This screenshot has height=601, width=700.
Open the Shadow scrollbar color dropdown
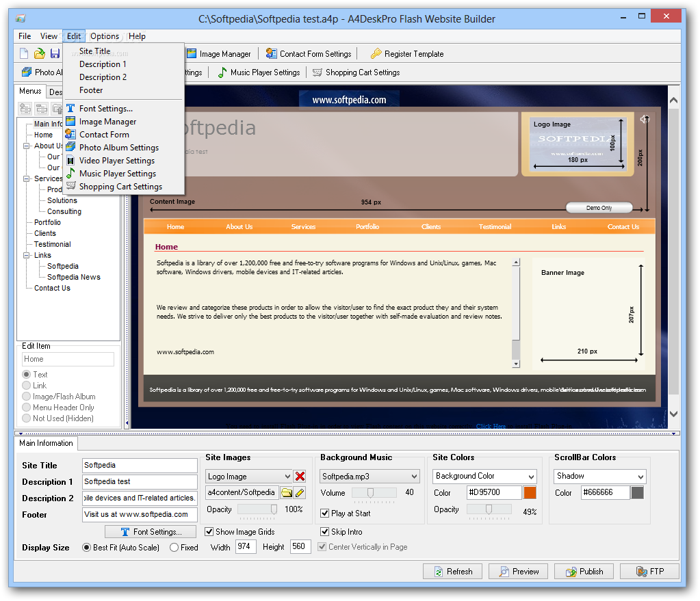point(600,476)
